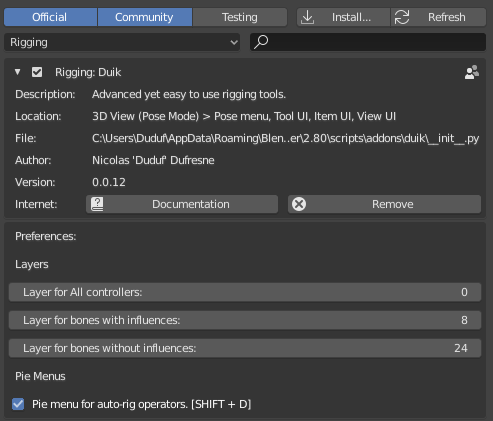This screenshot has width=493, height=421.
Task: Click the version number 0.0.12
Action: [x=109, y=182]
